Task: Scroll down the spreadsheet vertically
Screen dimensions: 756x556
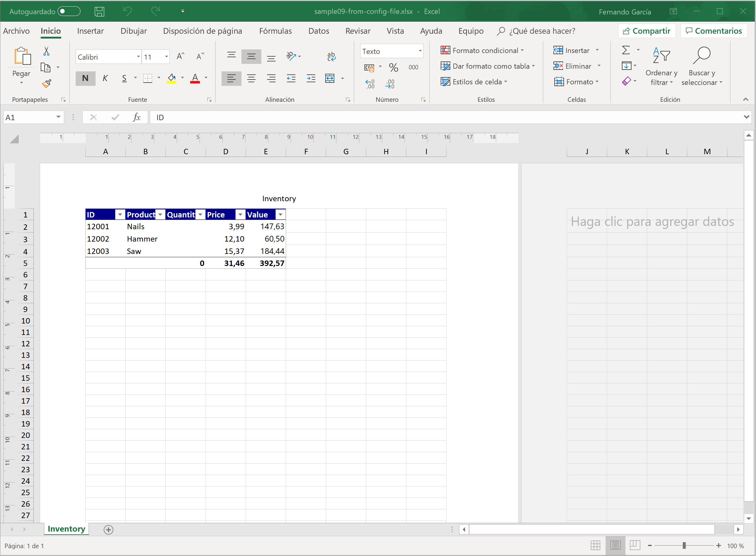Action: pos(749,518)
